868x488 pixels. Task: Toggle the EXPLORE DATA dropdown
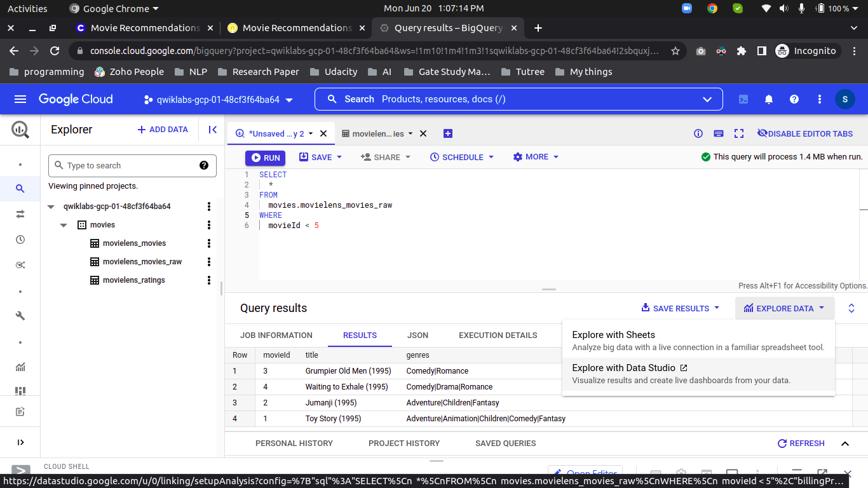[785, 308]
